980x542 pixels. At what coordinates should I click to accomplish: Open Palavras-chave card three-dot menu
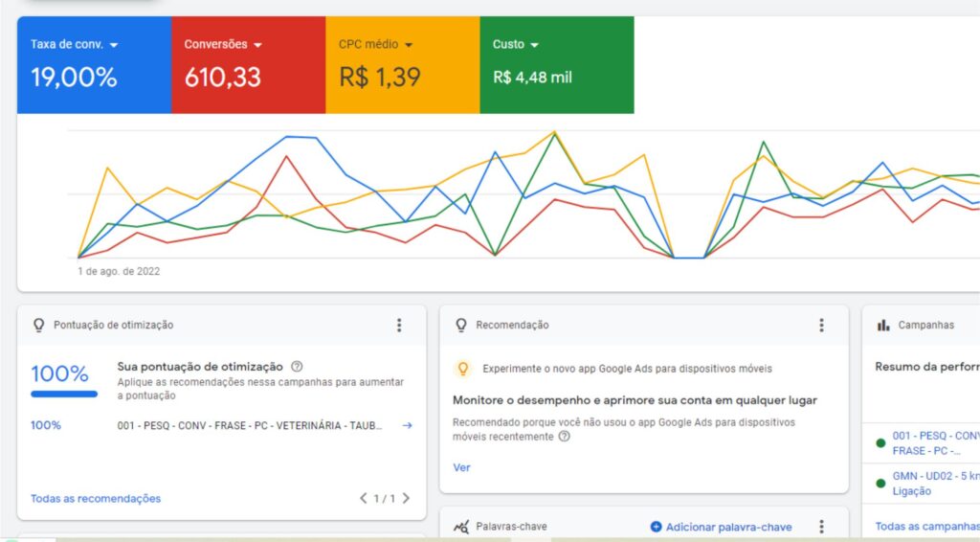point(821,527)
